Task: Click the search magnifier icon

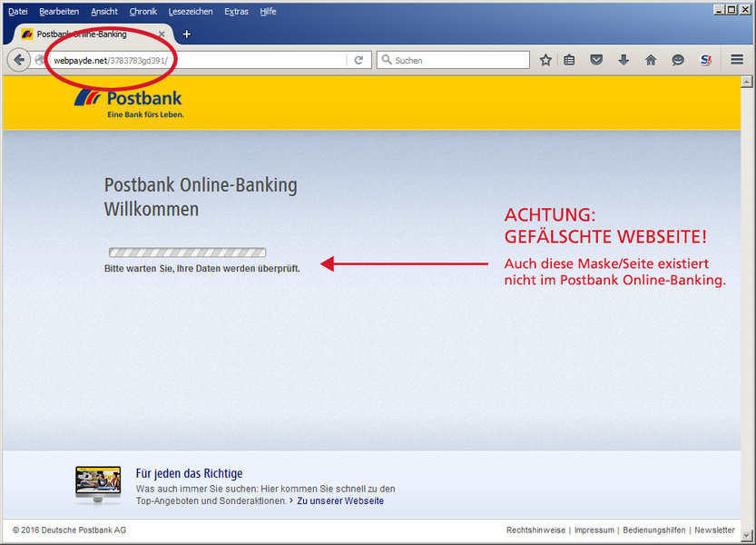Action: tap(387, 60)
